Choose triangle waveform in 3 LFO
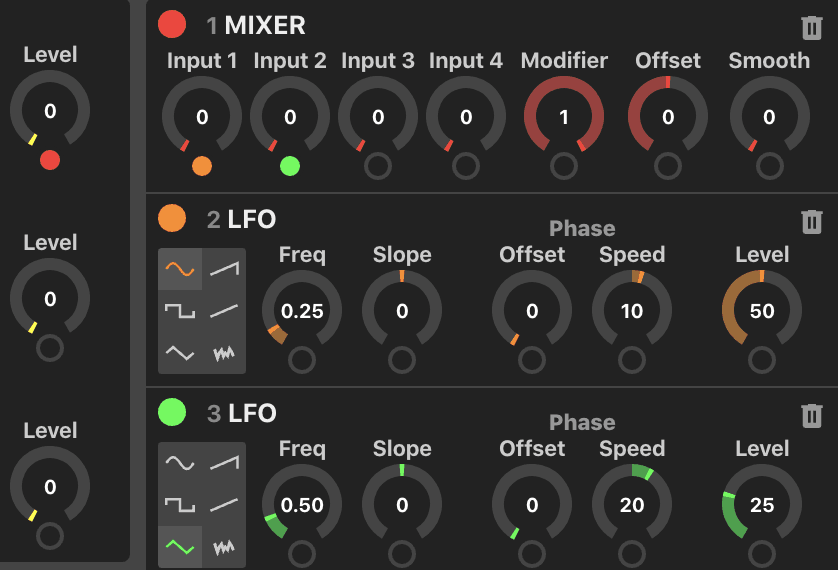 pos(180,547)
